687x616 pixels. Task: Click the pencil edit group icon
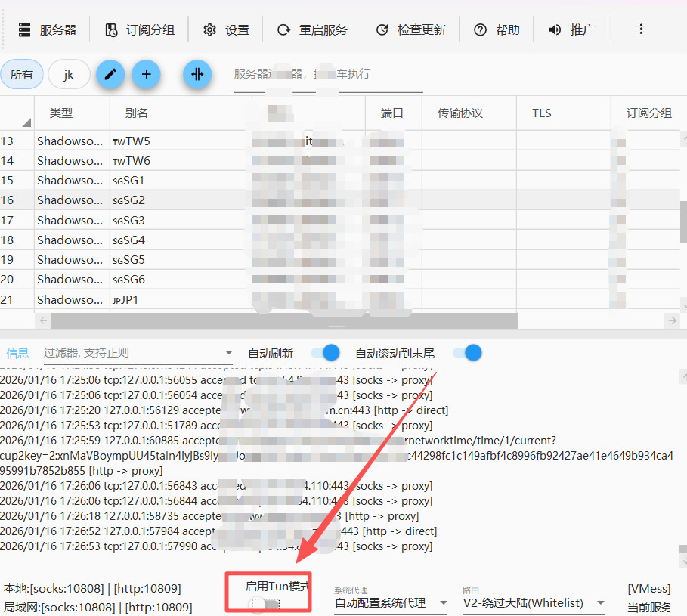(110, 74)
